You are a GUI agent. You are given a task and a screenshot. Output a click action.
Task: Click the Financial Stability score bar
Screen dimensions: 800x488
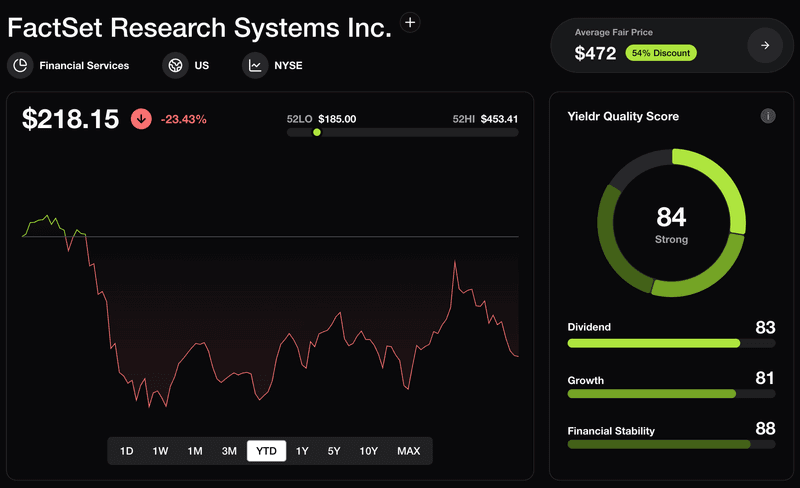[671, 444]
